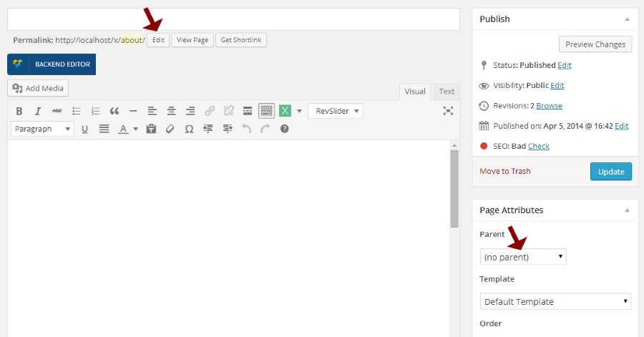Switch to the Visual editor tab

tap(415, 92)
